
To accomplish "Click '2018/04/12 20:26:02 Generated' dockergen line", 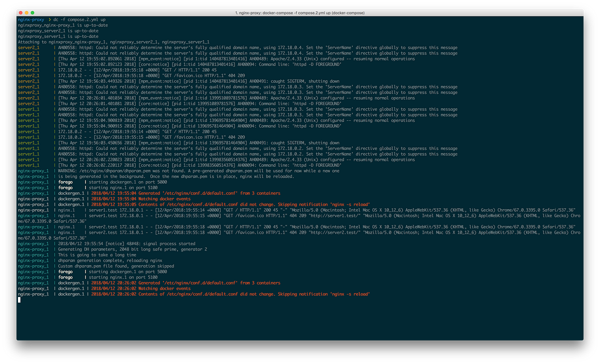I will [x=149, y=283].
